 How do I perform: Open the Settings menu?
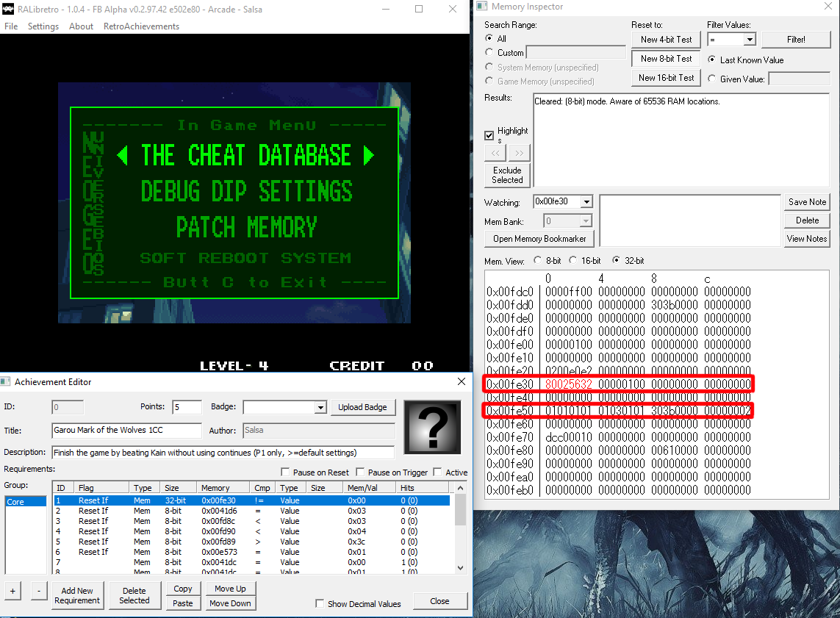(x=43, y=26)
